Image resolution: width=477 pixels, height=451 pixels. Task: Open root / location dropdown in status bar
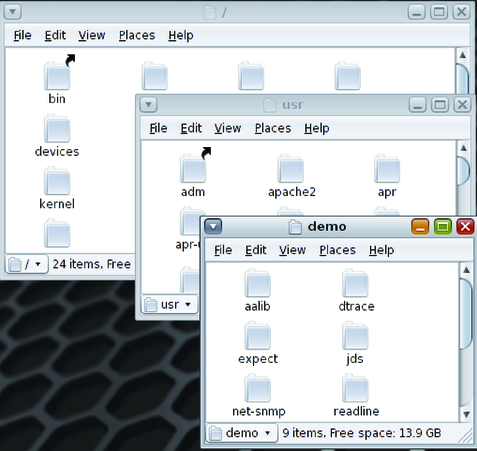(x=27, y=264)
